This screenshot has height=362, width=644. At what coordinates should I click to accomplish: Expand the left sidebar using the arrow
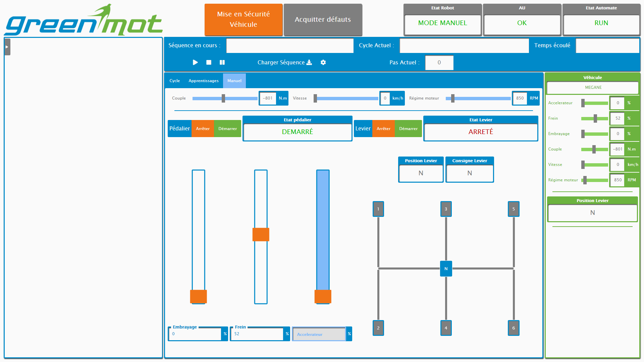coord(7,47)
